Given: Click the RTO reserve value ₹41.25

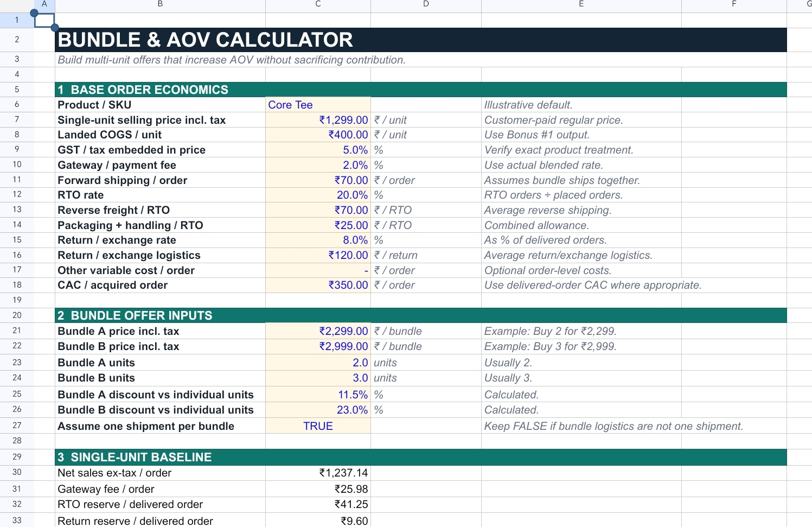Looking at the screenshot, I should 351,504.
